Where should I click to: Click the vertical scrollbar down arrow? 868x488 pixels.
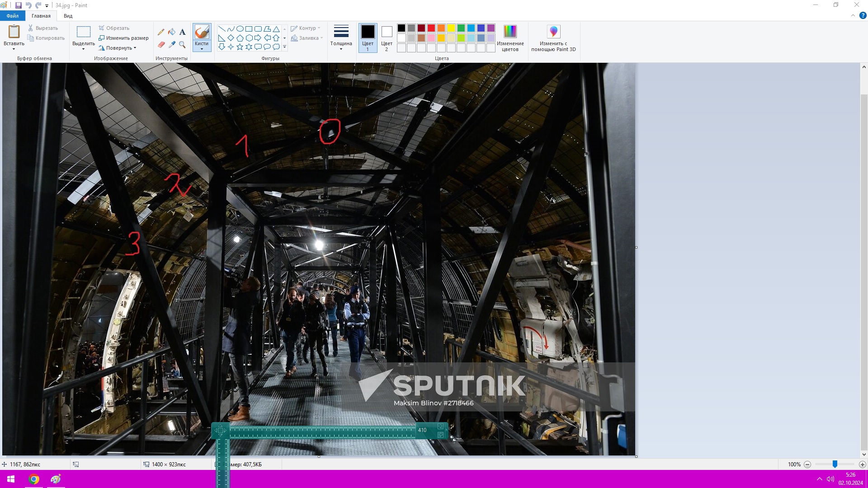click(x=864, y=454)
